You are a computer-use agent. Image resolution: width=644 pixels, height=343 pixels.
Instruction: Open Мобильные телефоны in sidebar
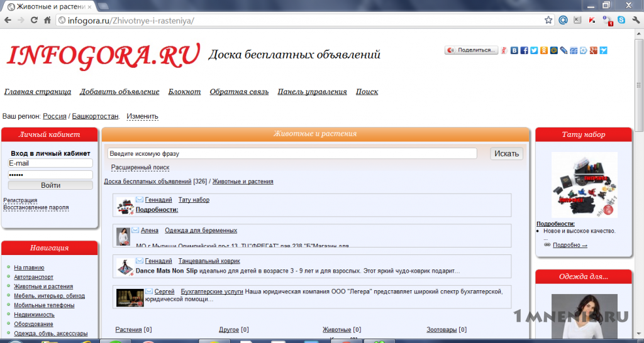(45, 305)
